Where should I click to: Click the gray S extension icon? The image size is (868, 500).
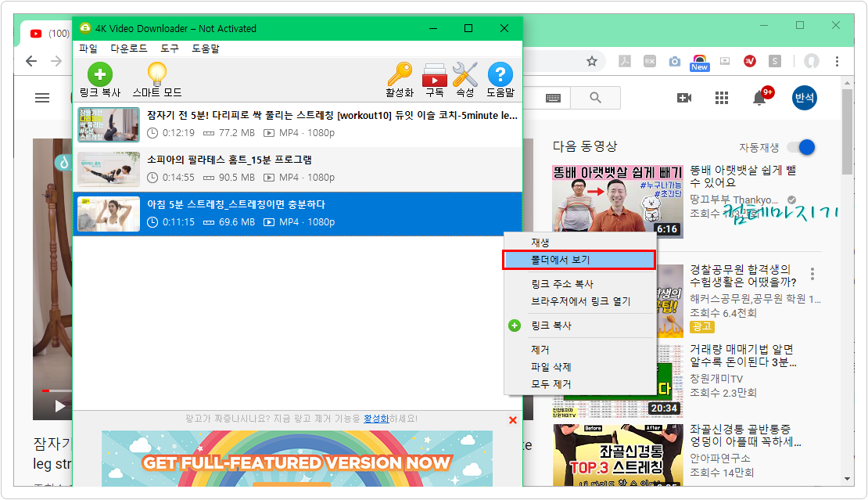(775, 61)
